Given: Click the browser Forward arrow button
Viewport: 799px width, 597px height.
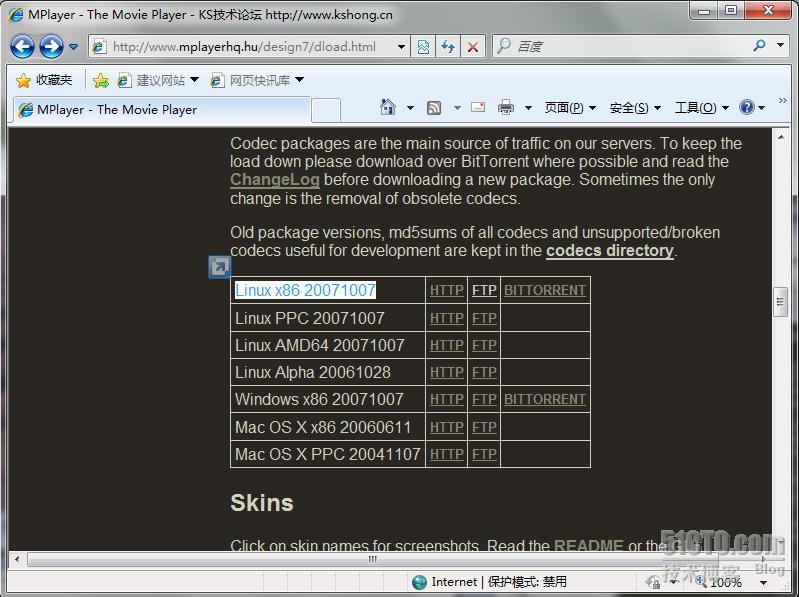Looking at the screenshot, I should (x=51, y=46).
